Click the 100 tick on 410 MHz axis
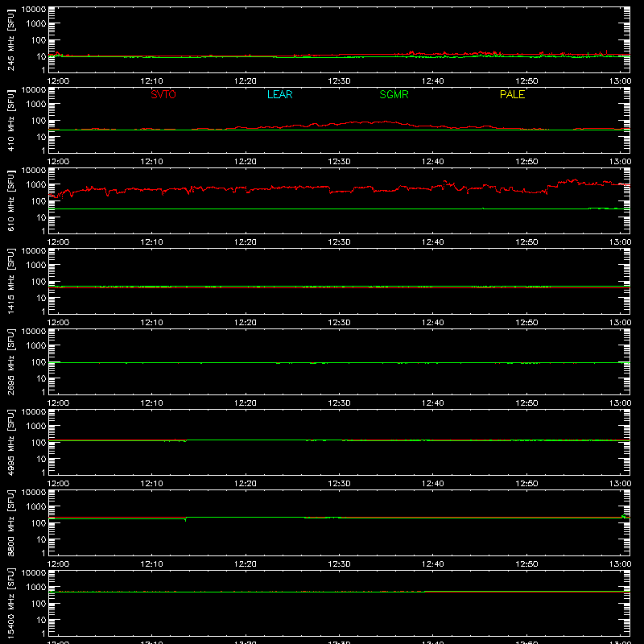Viewport: 644px width, 644px height. [x=39, y=121]
